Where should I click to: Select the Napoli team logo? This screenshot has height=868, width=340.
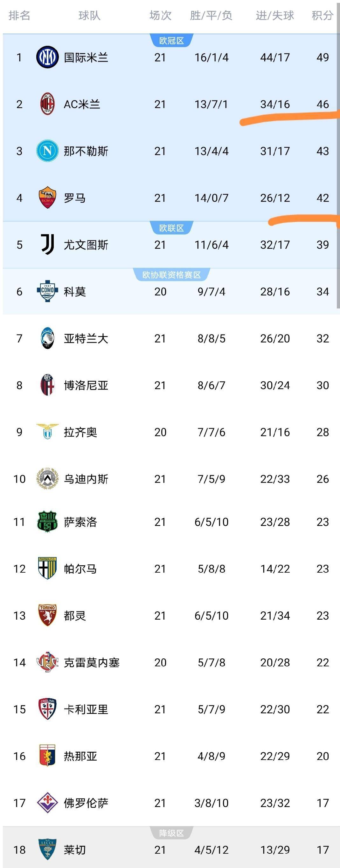pyautogui.click(x=47, y=151)
